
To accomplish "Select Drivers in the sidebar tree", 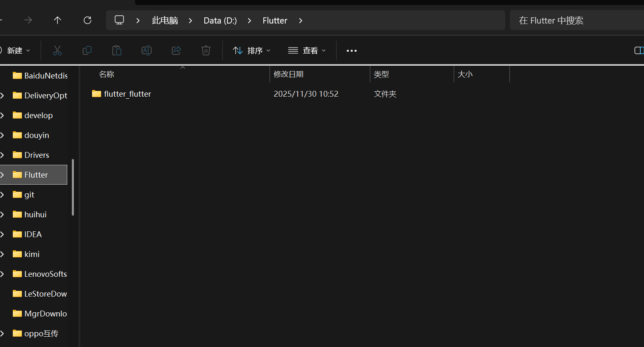I will tap(37, 155).
